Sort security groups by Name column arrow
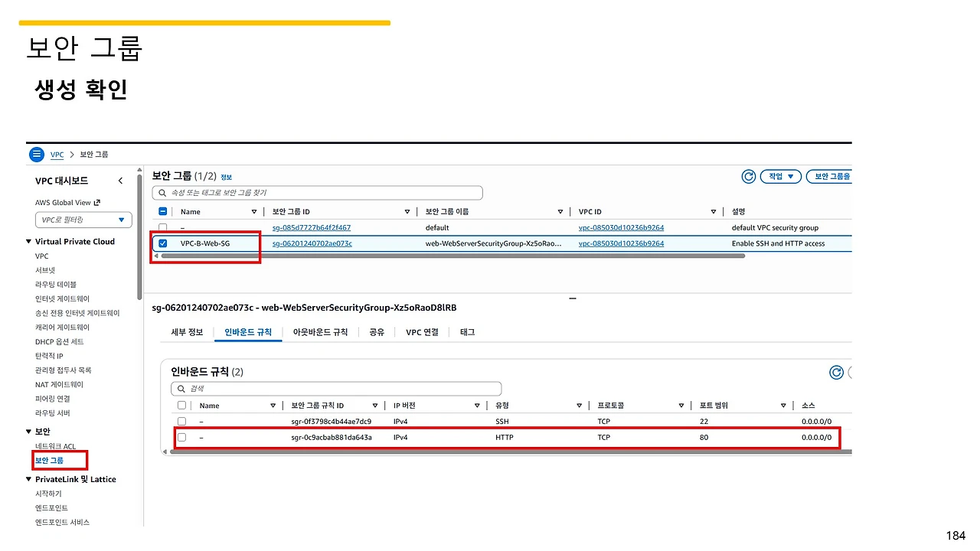Viewport: 980px width, 551px height. (x=254, y=212)
